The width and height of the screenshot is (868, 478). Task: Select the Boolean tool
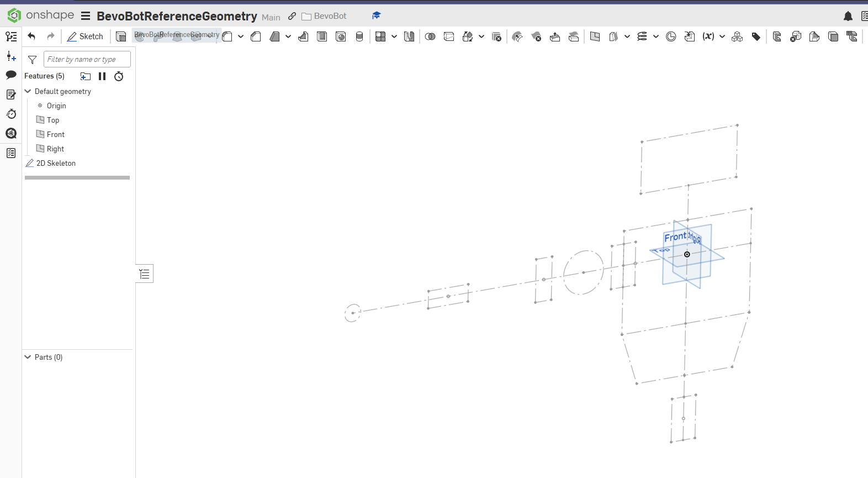[x=430, y=36]
